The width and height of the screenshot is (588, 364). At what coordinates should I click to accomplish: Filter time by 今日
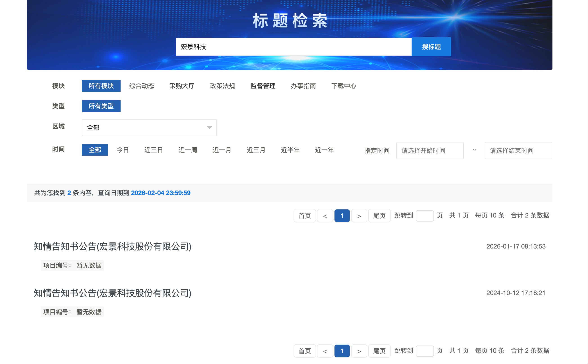coord(122,150)
